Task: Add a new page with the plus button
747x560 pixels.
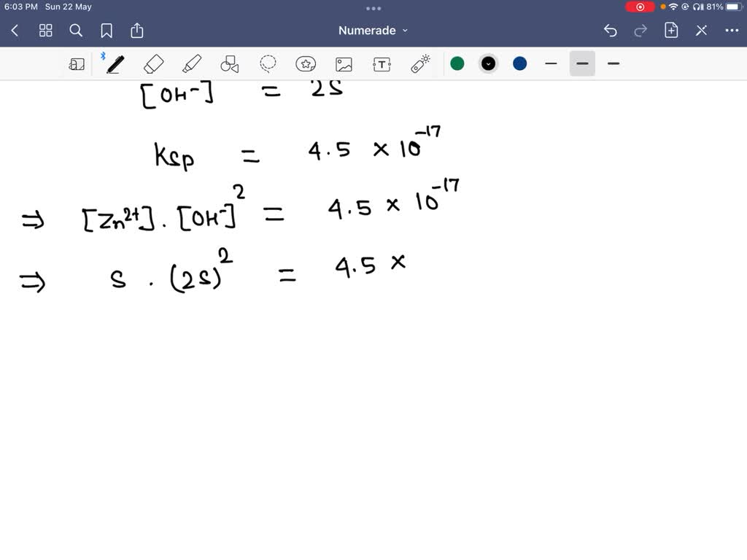Action: (671, 30)
